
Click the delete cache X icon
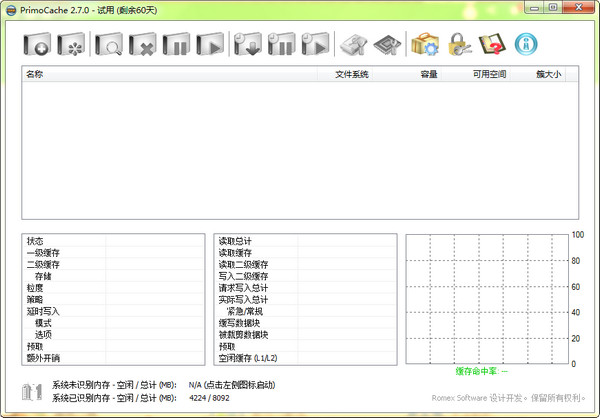click(143, 45)
